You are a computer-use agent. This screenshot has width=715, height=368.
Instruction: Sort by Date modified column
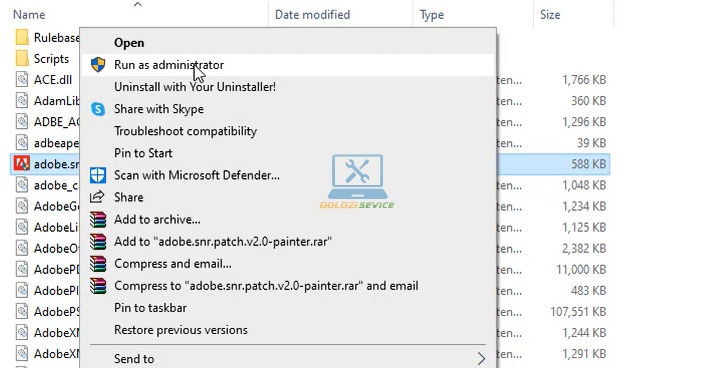pyautogui.click(x=312, y=15)
